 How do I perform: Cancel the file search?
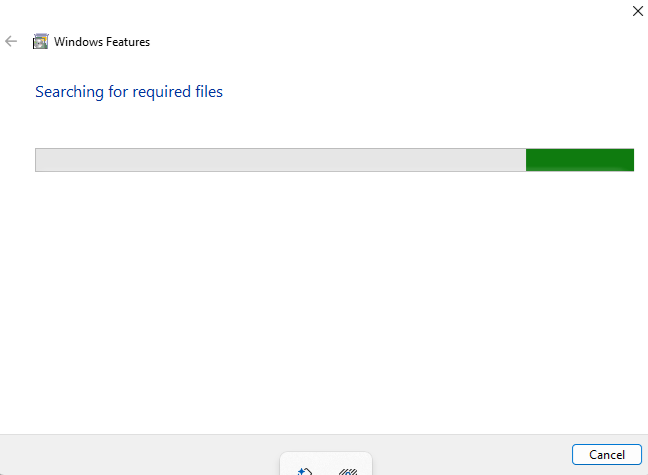607,455
